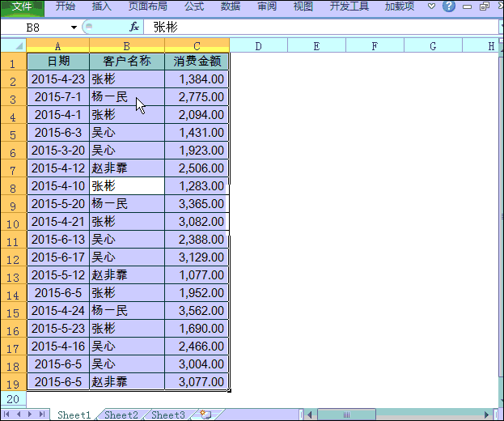Switch to the Sheet2 worksheet tab

121,415
